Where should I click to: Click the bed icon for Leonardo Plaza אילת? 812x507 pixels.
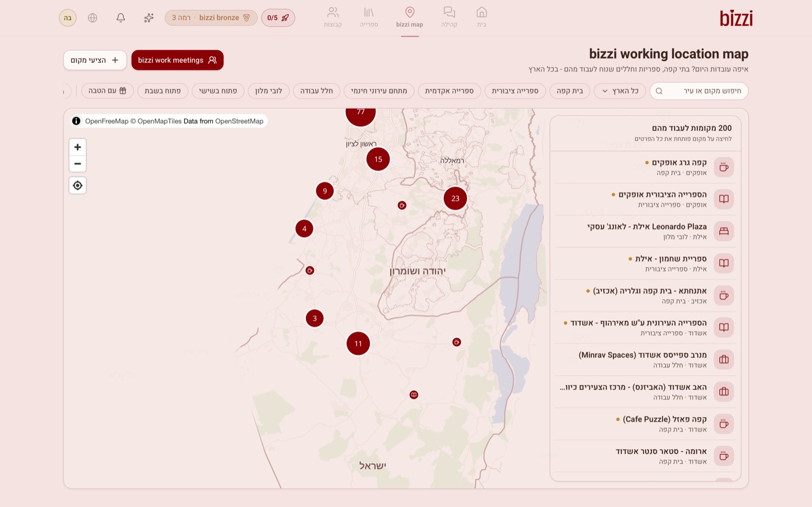(724, 231)
